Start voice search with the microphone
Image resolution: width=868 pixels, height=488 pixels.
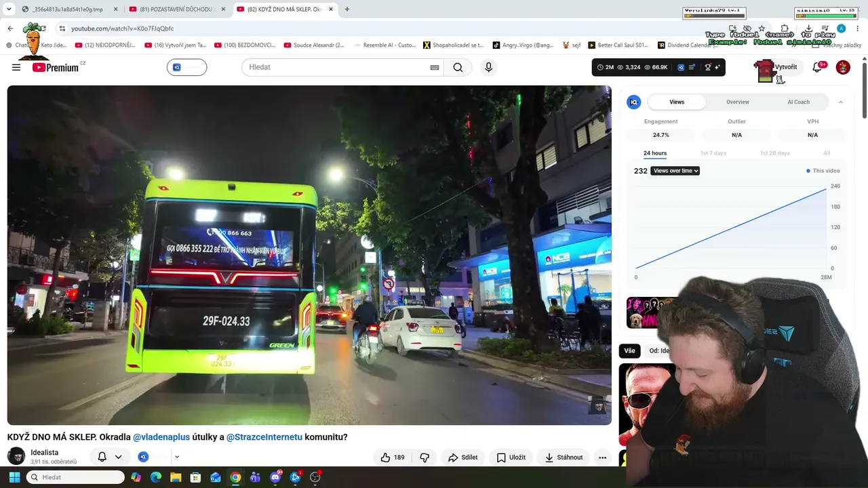[488, 67]
